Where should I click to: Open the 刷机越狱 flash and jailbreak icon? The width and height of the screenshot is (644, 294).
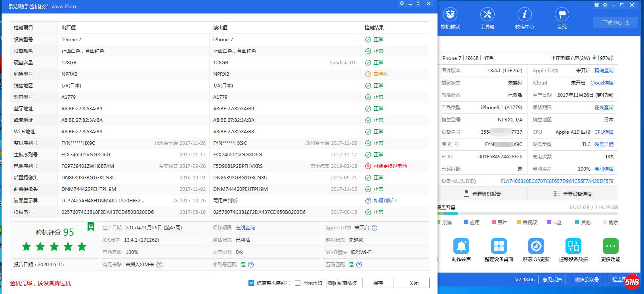click(x=450, y=15)
